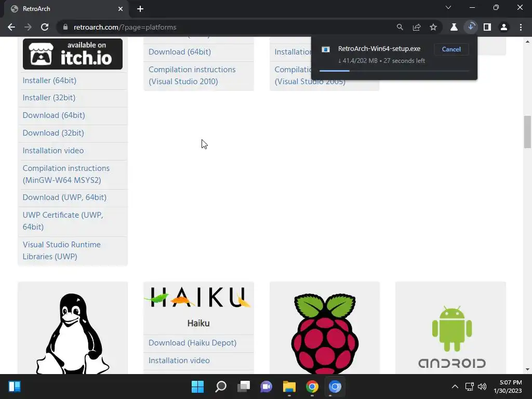Expand the tab search chevron

[x=448, y=7]
